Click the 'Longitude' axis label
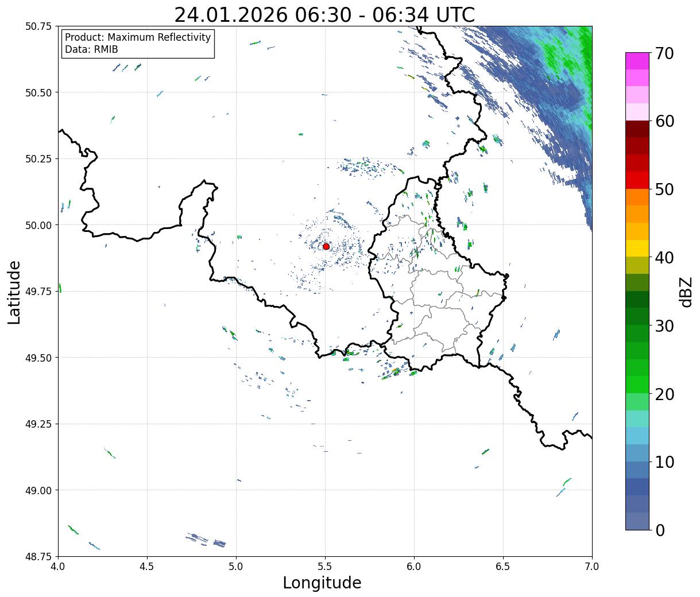The width and height of the screenshot is (700, 597). coord(322,583)
